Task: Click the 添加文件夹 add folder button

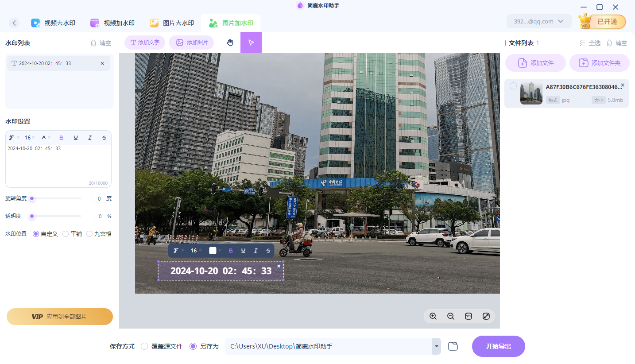Action: (599, 62)
